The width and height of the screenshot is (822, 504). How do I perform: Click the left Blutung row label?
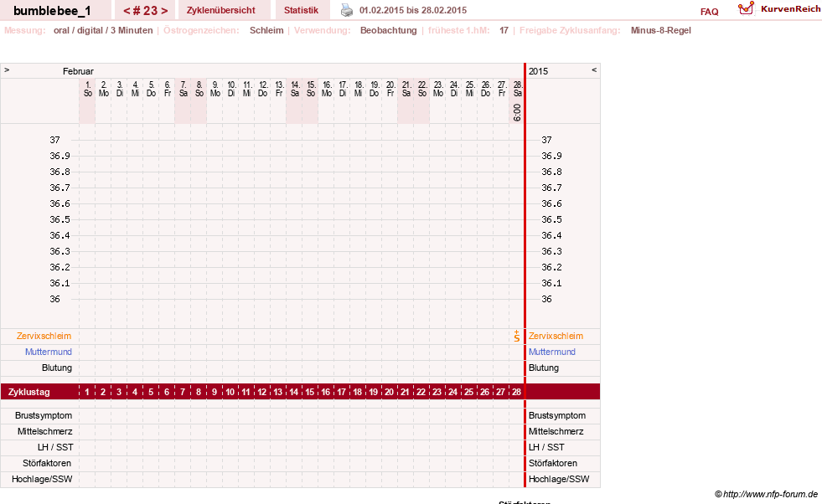point(57,368)
